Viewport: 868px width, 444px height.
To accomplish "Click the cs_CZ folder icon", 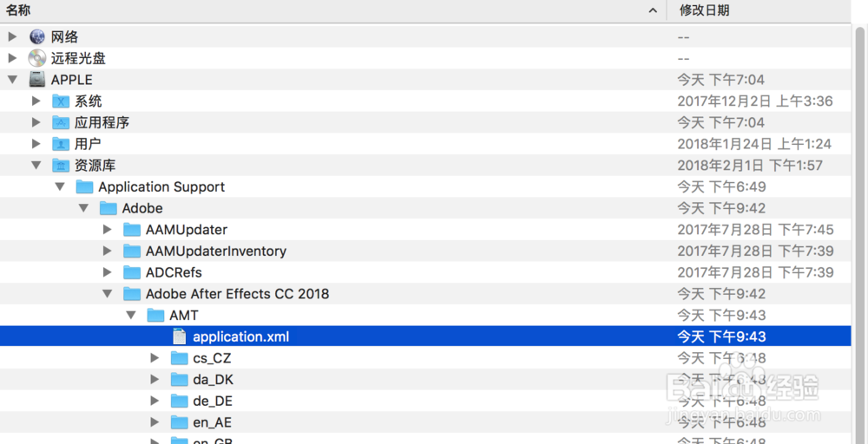I will 180,358.
